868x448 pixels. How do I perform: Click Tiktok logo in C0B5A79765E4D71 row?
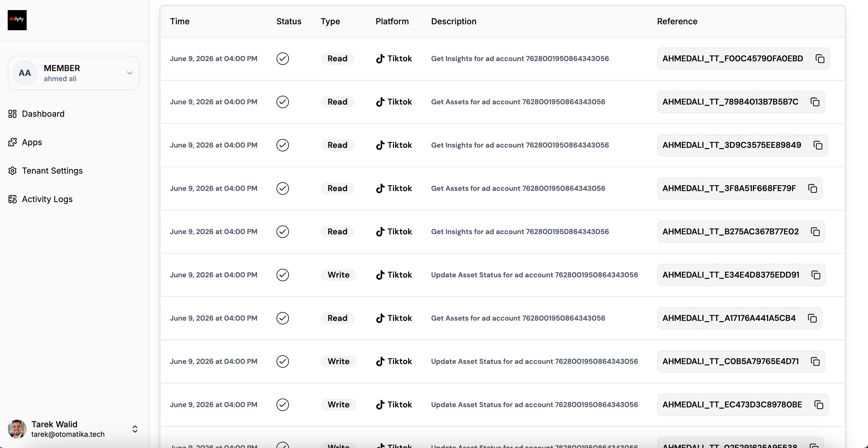point(380,362)
